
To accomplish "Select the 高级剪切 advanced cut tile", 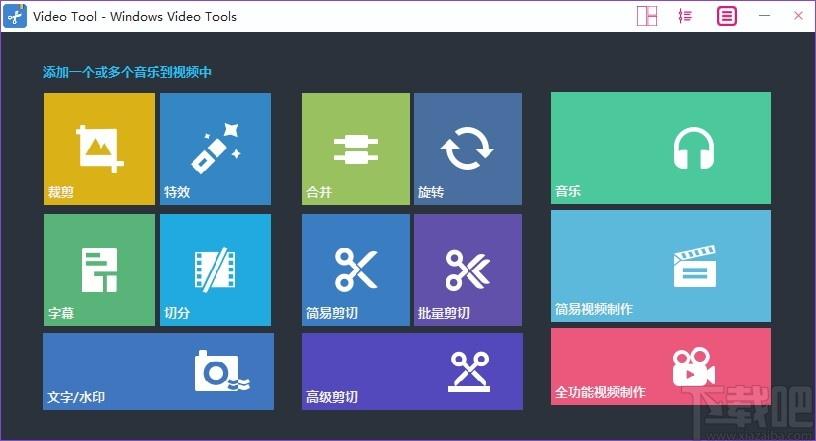I will (x=412, y=371).
